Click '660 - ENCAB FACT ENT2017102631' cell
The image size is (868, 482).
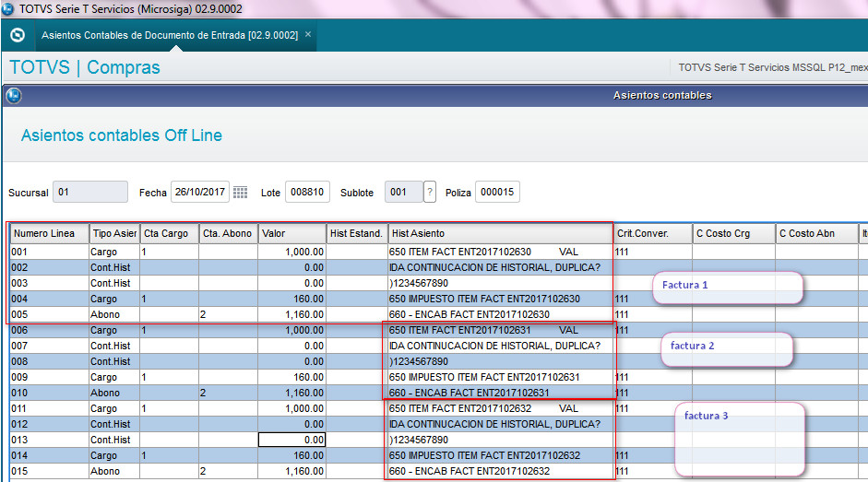click(501, 393)
